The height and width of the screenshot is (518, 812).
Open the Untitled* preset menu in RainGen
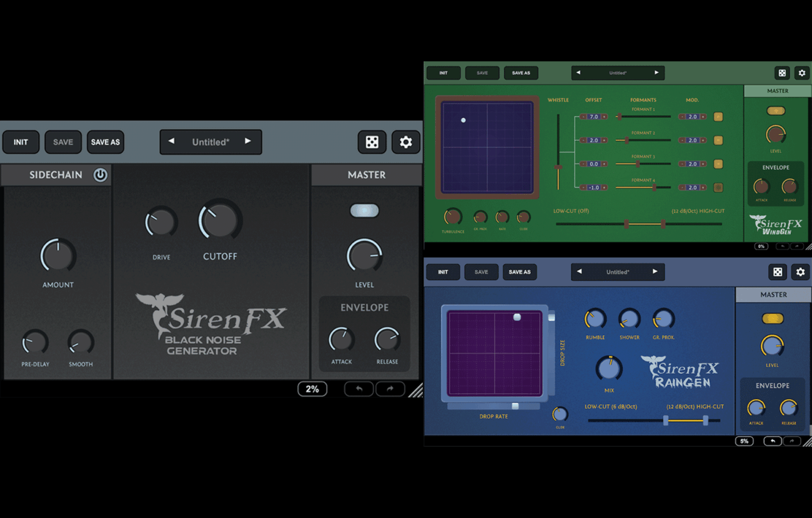point(617,271)
